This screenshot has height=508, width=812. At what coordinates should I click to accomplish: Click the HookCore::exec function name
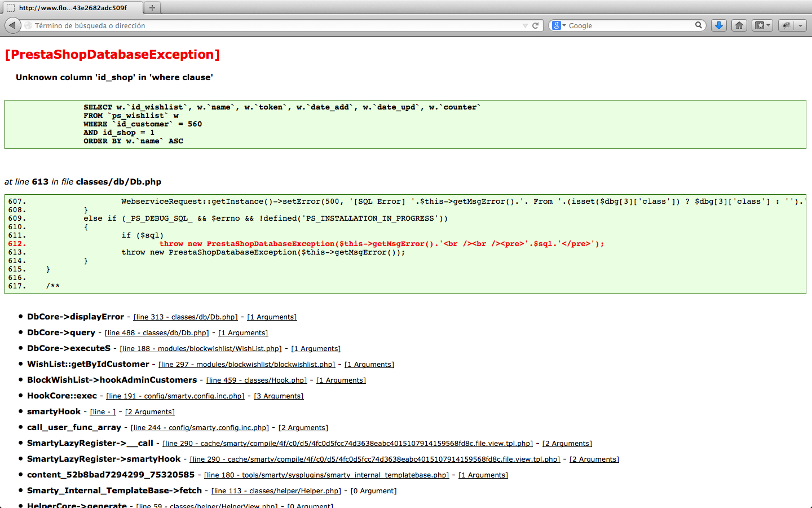[62, 396]
